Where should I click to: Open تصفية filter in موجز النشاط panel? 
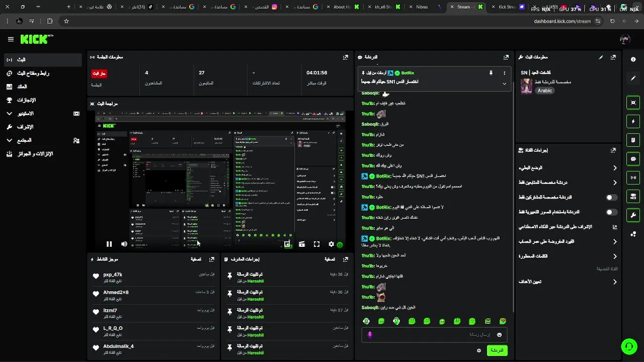pos(196,259)
